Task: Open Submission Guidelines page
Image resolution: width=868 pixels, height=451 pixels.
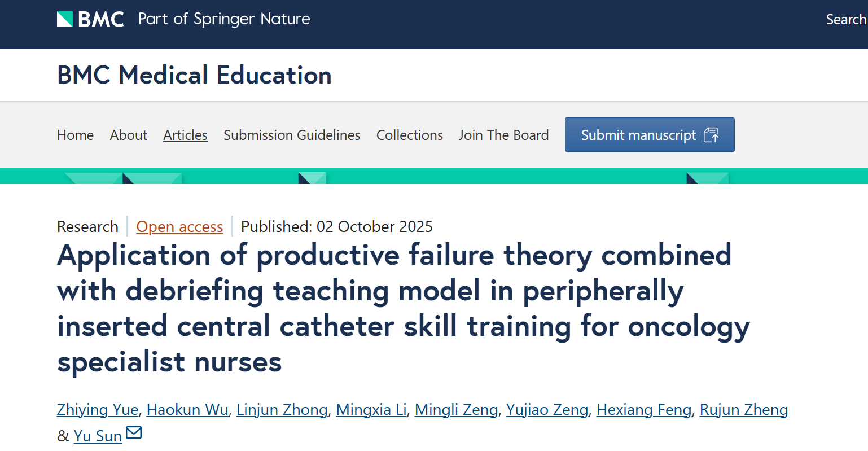Action: click(x=292, y=135)
